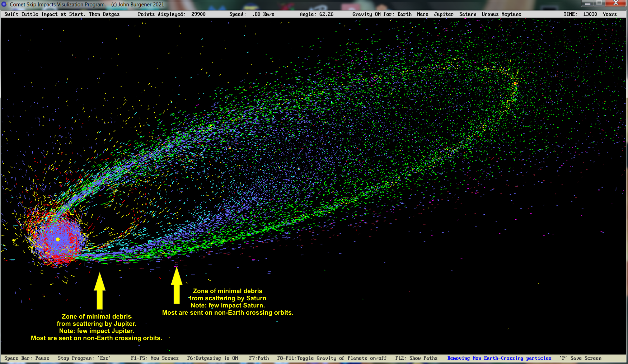Viewport: 628px width, 364px height.
Task: Toggle the 'F6:Outgasing is ON' status
Action: 212,358
